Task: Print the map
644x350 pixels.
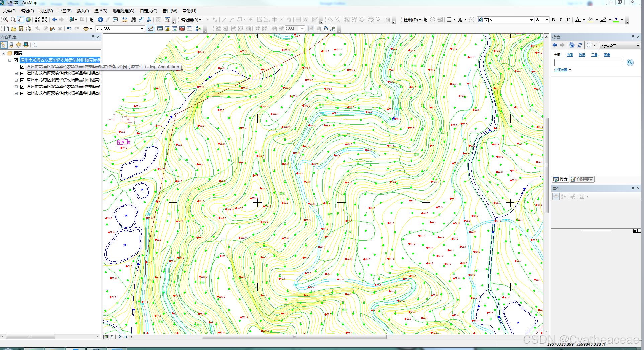Action: click(x=28, y=29)
